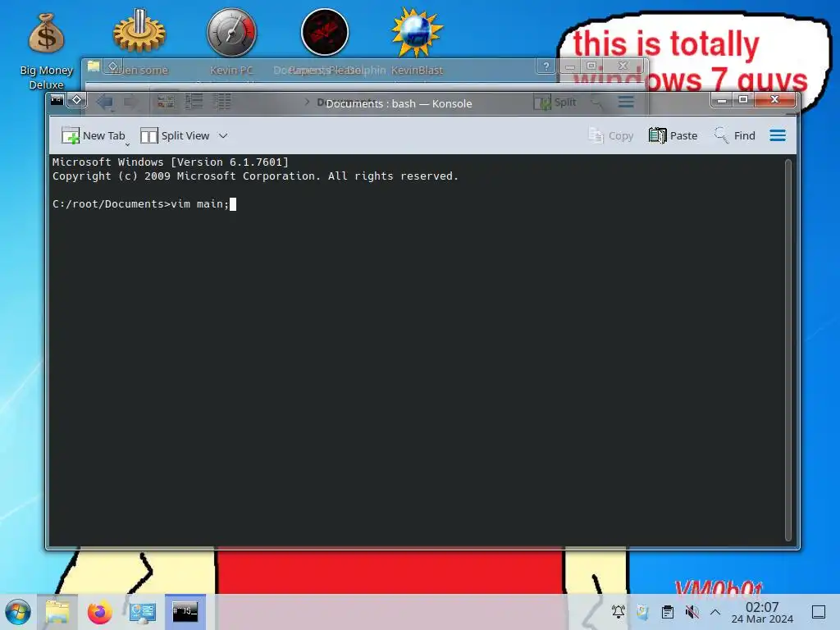Paste clipboard contents via Paste button
This screenshot has width=840, height=630.
(673, 135)
